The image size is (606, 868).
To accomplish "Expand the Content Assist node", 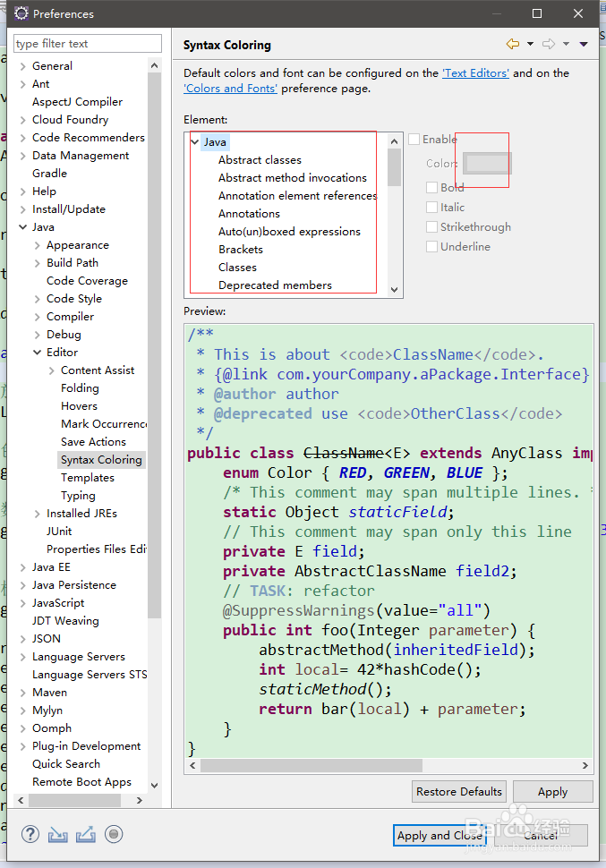I will (52, 370).
